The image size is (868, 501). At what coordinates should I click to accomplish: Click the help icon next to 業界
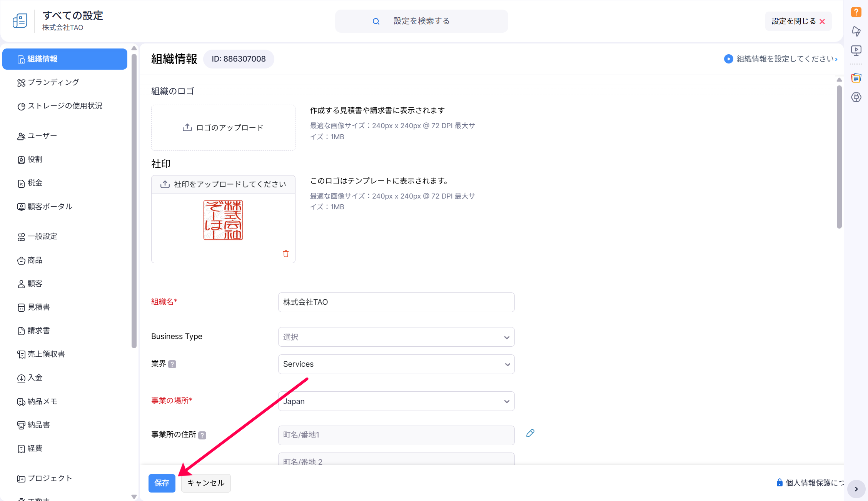172,364
